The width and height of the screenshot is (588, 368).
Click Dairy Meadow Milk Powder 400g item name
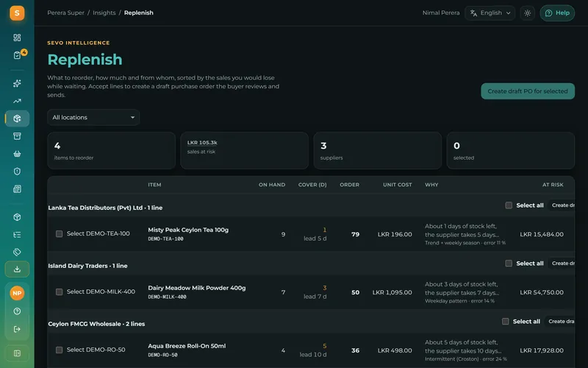pyautogui.click(x=197, y=288)
